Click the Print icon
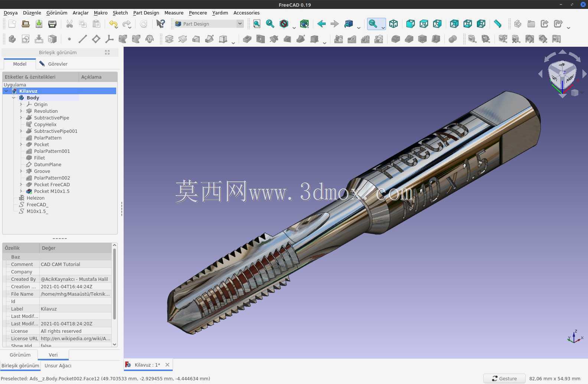588x384 pixels. pos(52,24)
